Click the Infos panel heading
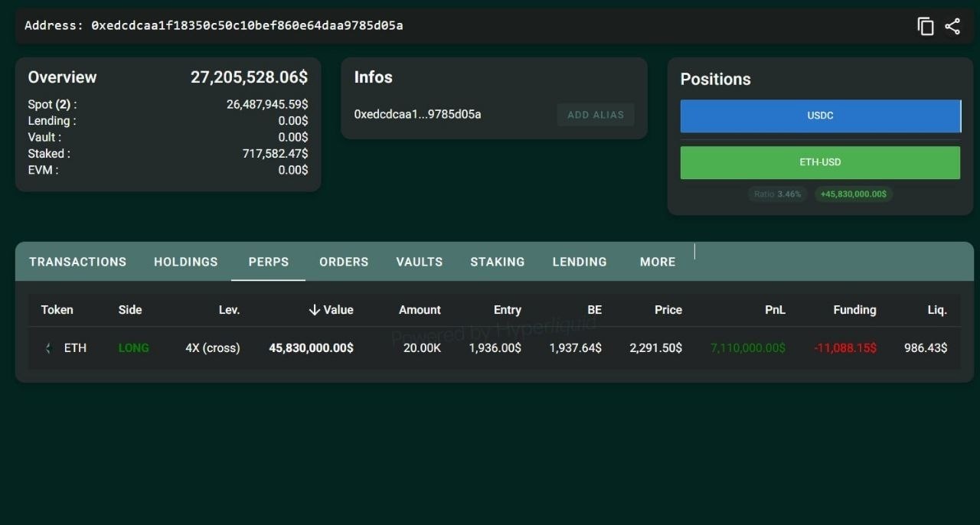The image size is (980, 525). coord(373,77)
